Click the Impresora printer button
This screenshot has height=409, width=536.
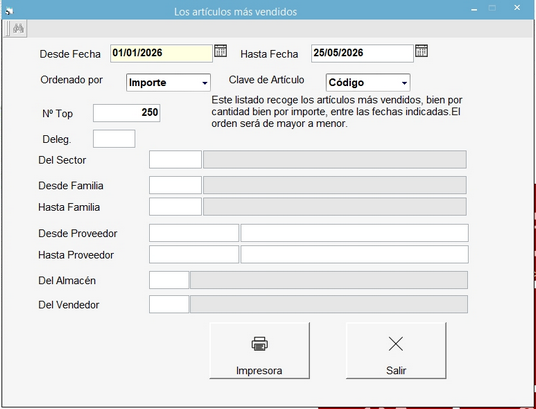coord(259,351)
